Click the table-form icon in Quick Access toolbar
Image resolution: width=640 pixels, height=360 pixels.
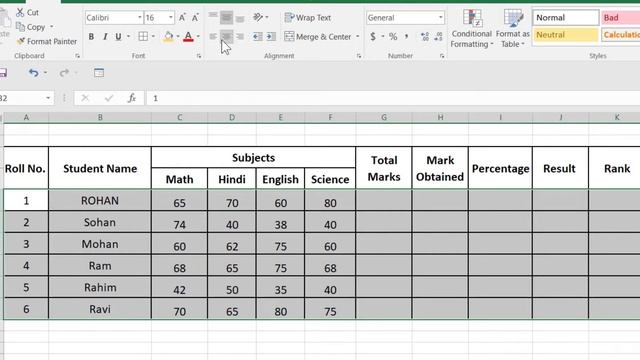click(99, 73)
